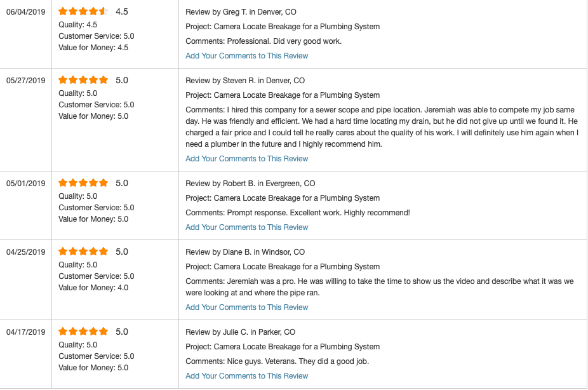Select the 06/04/2019 review date
Image resolution: width=588 pixels, height=390 pixels.
(x=26, y=12)
